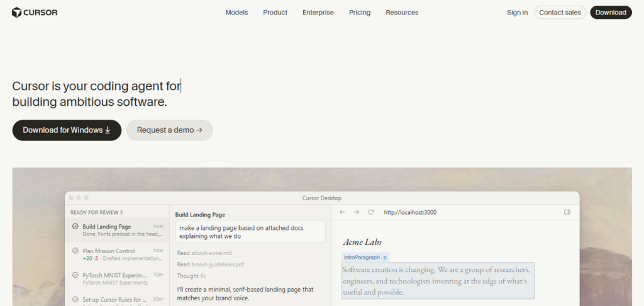Viewport: 644px width, 306px height.
Task: Click the Sign in link
Action: pyautogui.click(x=517, y=13)
